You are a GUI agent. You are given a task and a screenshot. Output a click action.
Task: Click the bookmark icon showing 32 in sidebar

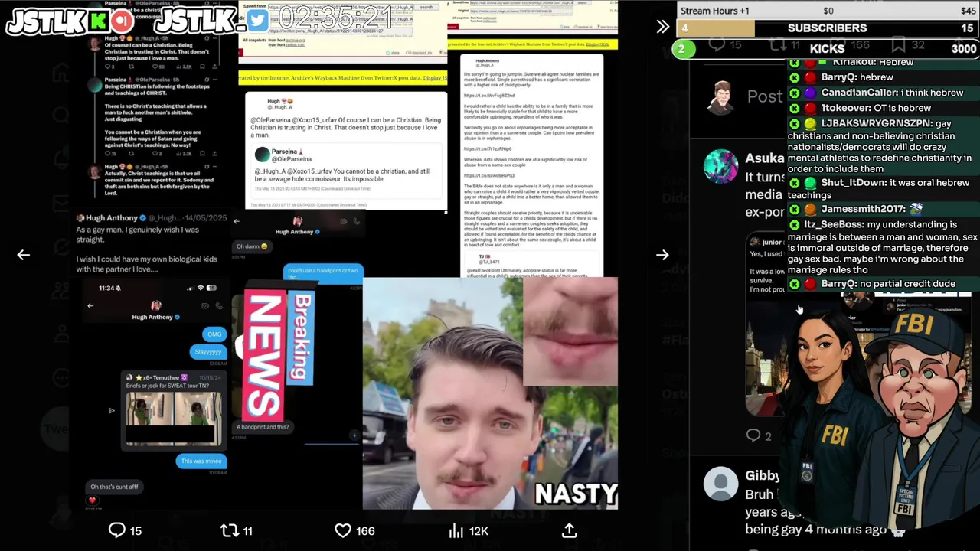click(899, 46)
